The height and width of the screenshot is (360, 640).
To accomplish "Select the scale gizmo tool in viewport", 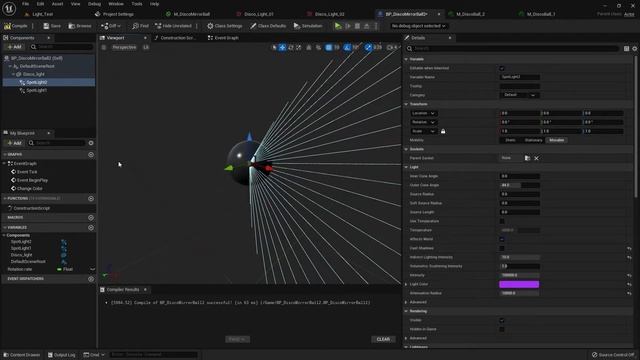I will [299, 47].
